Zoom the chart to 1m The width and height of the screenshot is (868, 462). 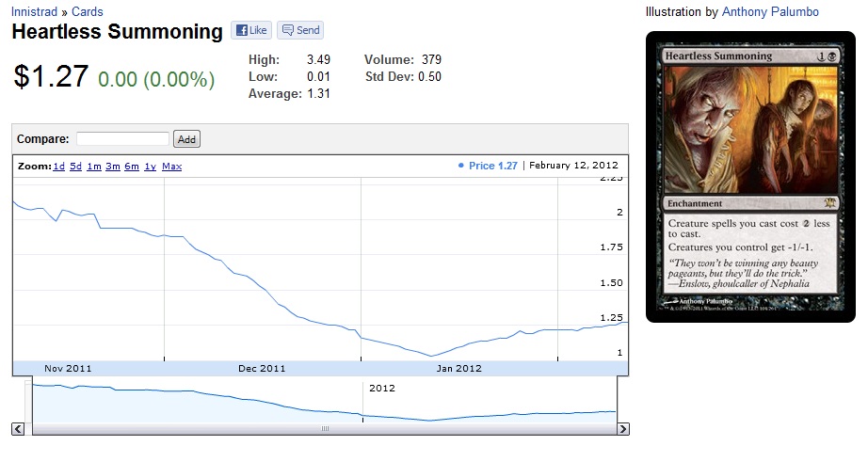(x=94, y=167)
